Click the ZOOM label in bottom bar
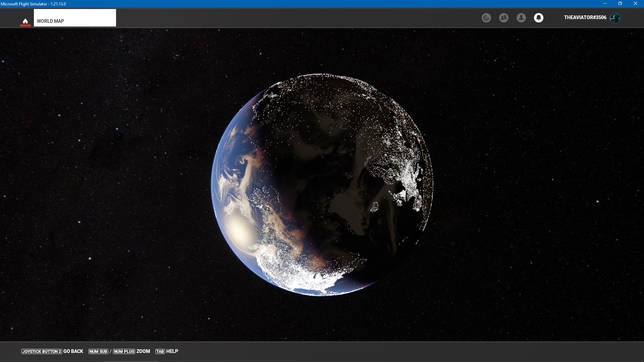The image size is (644, 362). click(143, 351)
